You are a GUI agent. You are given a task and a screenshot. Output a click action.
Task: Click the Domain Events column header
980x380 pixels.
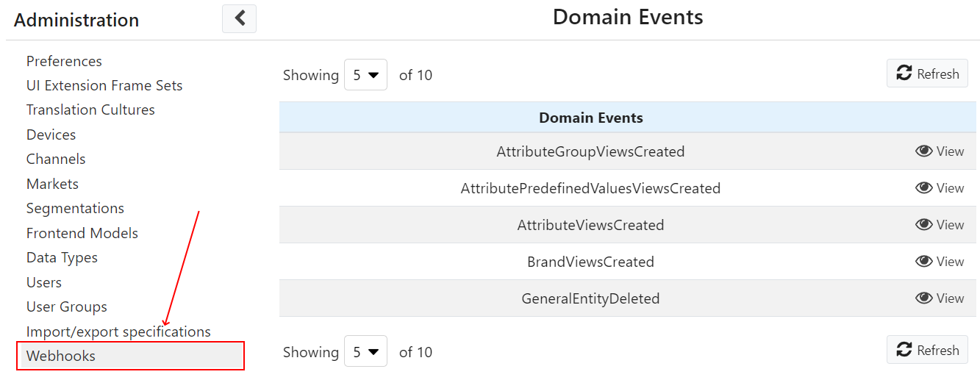click(x=590, y=118)
